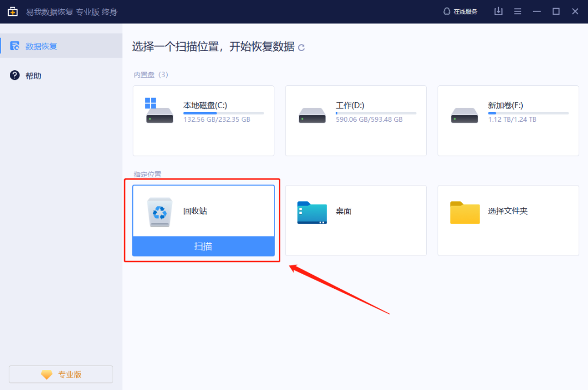Click the 桌面 label
Image resolution: width=588 pixels, height=390 pixels.
coord(344,211)
